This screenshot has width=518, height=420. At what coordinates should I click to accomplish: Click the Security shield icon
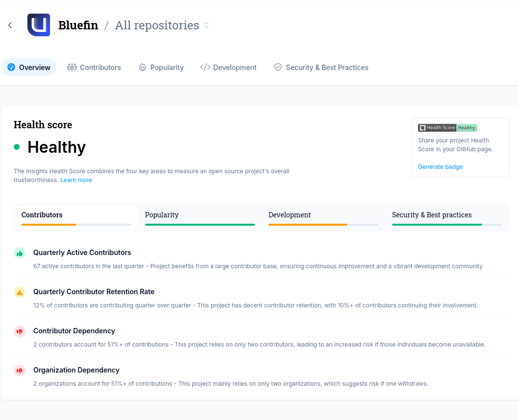(278, 67)
